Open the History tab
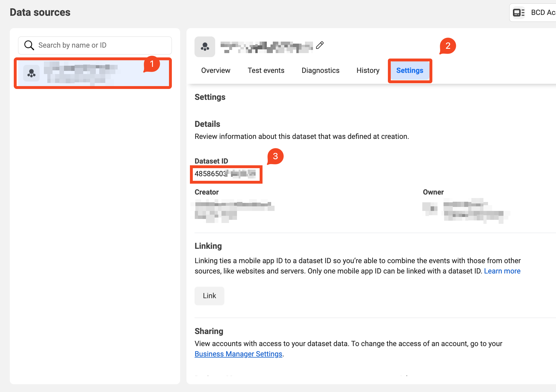This screenshot has height=392, width=556. 368,71
